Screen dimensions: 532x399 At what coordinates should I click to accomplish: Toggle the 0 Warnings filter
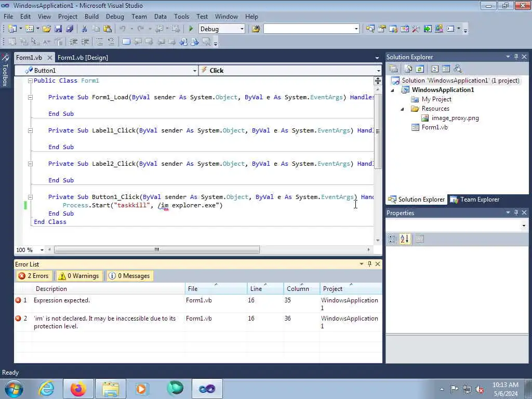pos(79,276)
